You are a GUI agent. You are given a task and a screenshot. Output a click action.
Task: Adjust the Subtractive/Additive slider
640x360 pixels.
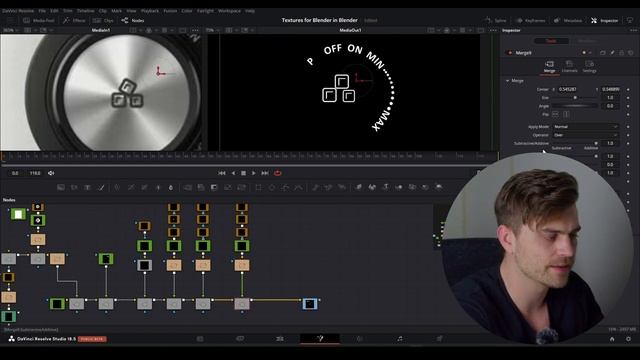coord(575,143)
